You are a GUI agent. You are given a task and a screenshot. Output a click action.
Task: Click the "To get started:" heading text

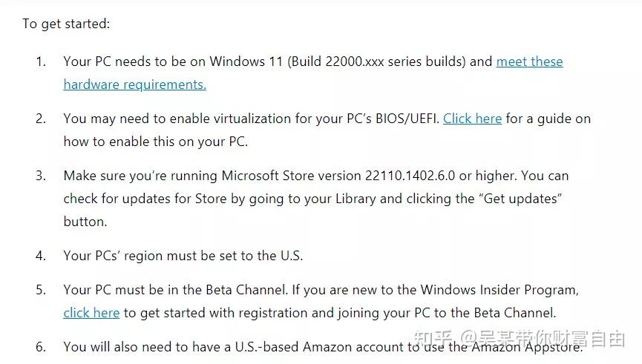click(x=66, y=24)
